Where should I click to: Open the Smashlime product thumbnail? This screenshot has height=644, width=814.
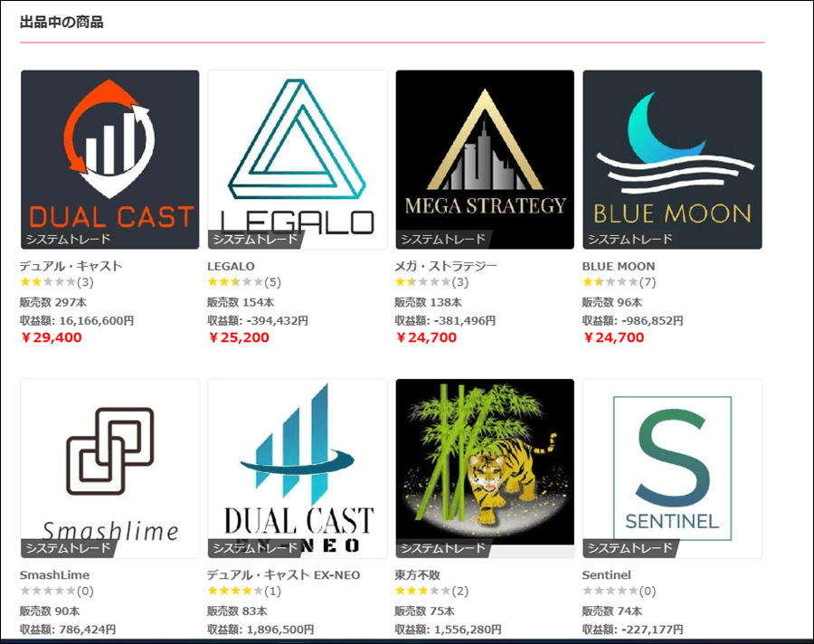(110, 469)
